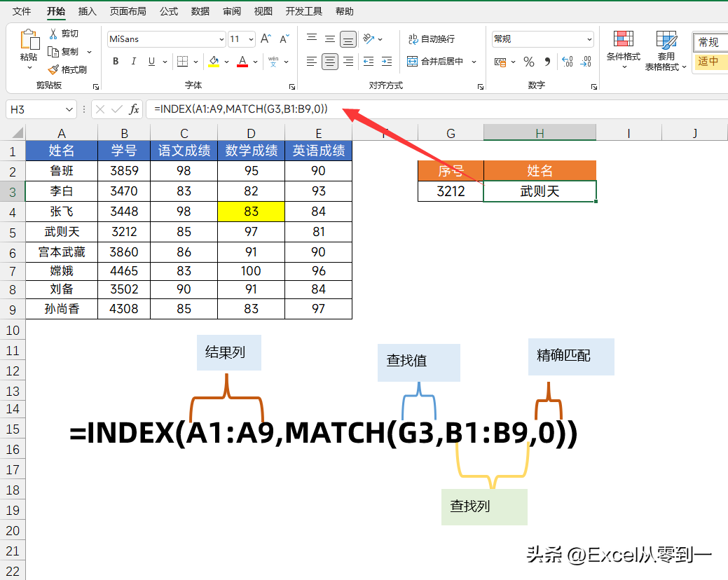The image size is (728, 580).
Task: Toggle Bold formatting
Action: 116,61
